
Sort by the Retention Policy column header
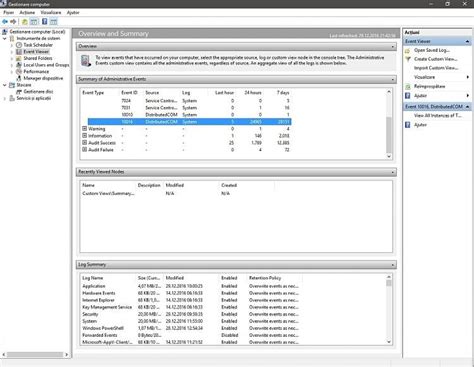coord(265,278)
